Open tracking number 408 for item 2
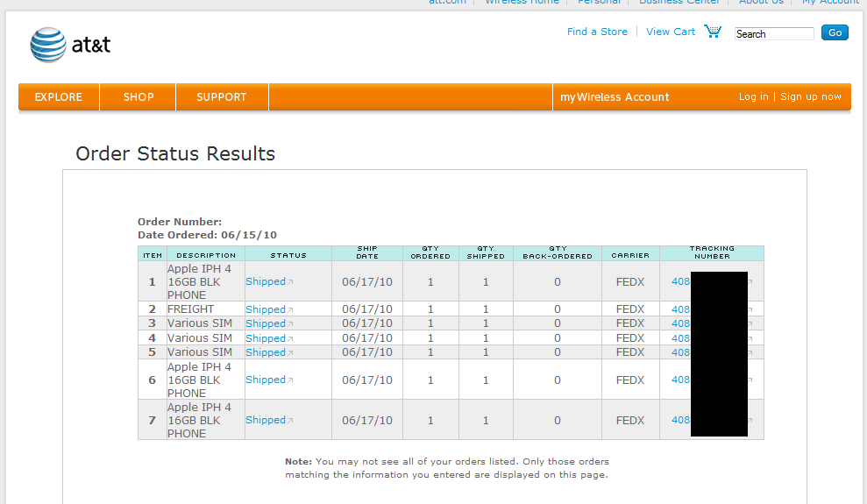Screen dimensions: 867x504 (x=680, y=309)
